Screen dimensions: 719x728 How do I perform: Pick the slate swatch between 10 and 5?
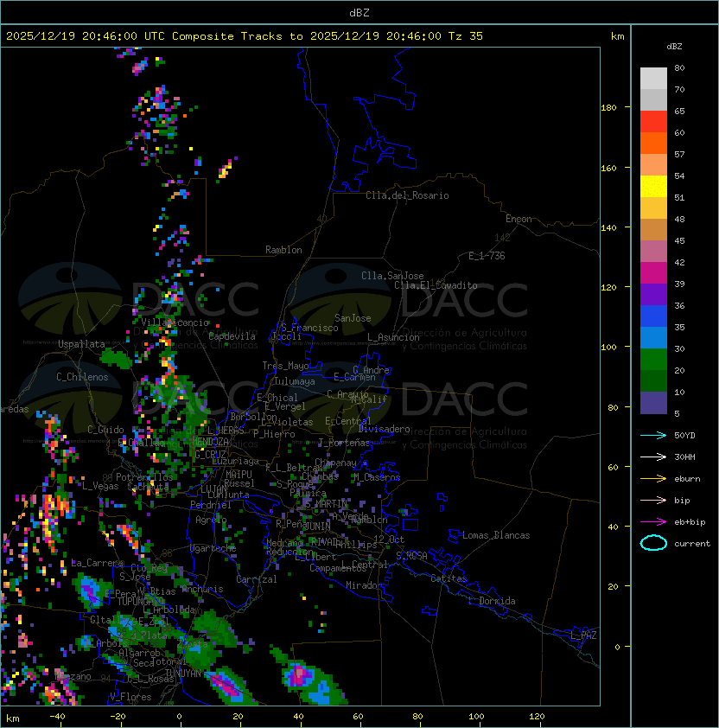tap(653, 403)
